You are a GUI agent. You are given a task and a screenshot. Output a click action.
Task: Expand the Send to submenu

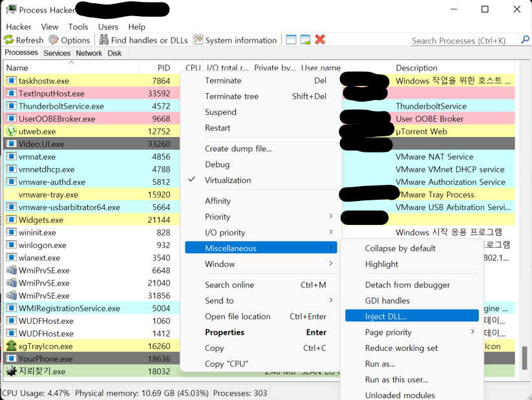pos(261,300)
